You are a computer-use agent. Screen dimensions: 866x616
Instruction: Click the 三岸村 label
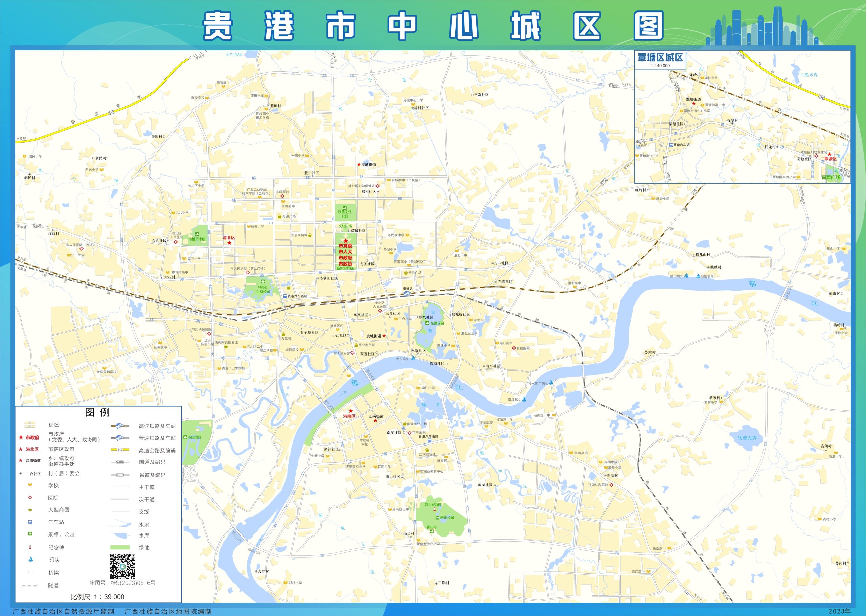pyautogui.click(x=443, y=583)
